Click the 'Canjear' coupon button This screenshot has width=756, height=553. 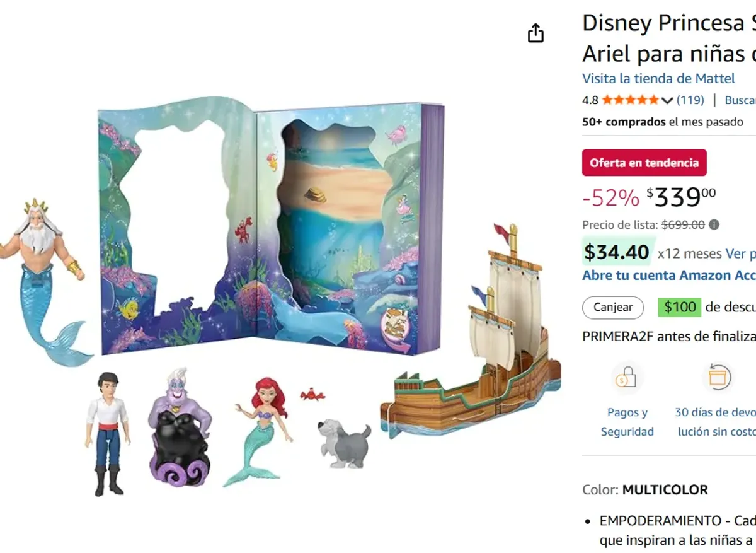pyautogui.click(x=612, y=307)
